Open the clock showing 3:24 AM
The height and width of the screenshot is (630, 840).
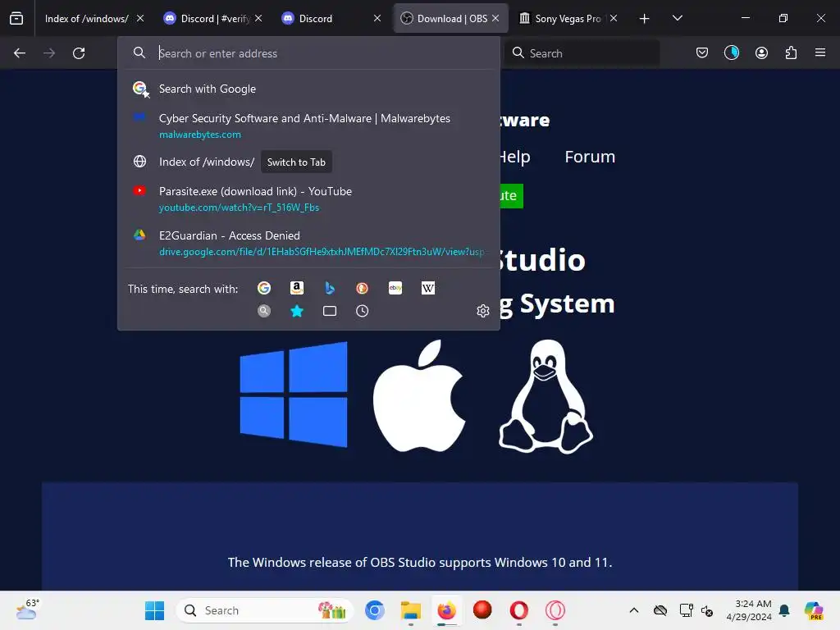(749, 610)
